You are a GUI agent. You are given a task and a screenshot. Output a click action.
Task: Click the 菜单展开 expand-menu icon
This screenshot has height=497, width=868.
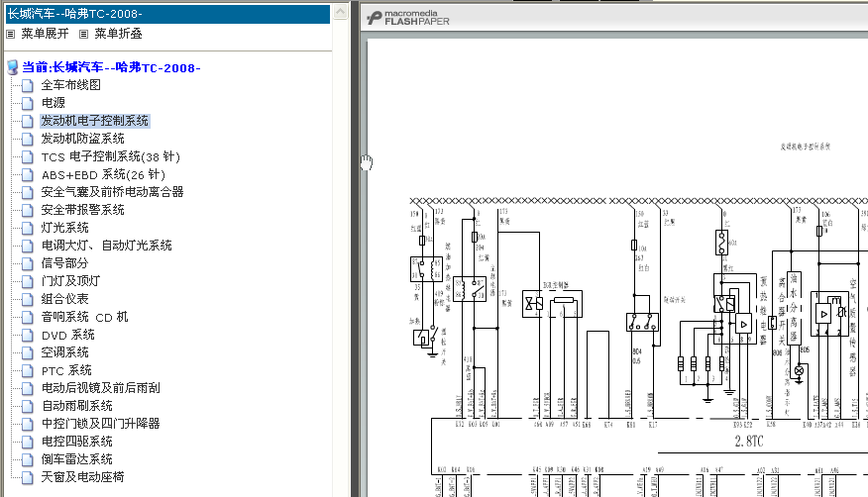(x=10, y=35)
